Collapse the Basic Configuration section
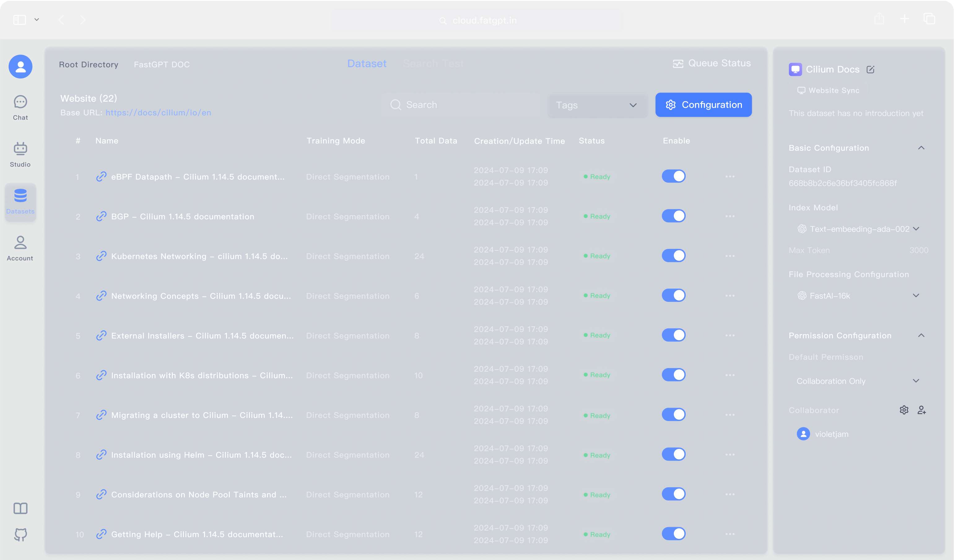The image size is (954, 560). pos(921,148)
